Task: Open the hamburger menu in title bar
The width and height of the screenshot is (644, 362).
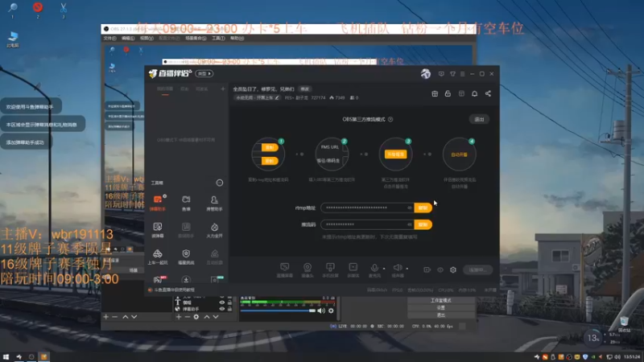Action: coord(462,74)
